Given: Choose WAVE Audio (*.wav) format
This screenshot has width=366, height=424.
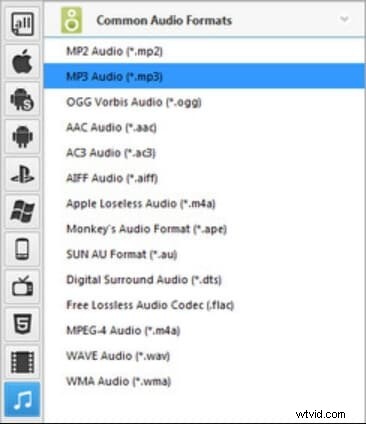Looking at the screenshot, I should coord(204,356).
